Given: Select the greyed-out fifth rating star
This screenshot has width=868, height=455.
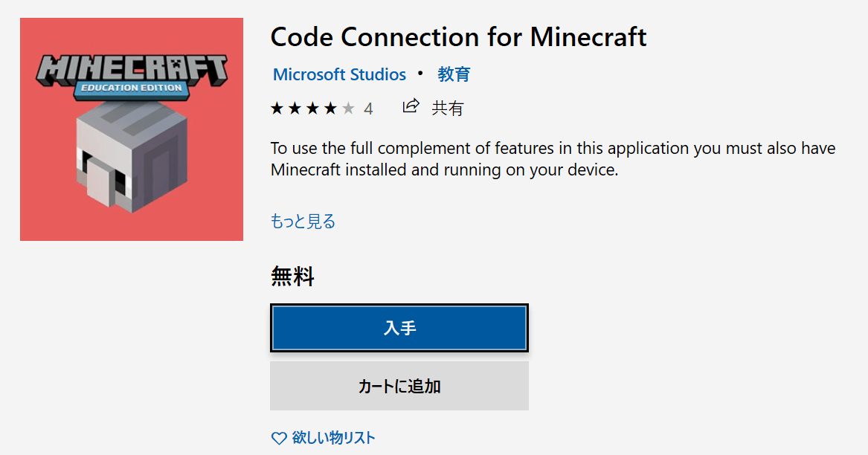Looking at the screenshot, I should point(347,109).
